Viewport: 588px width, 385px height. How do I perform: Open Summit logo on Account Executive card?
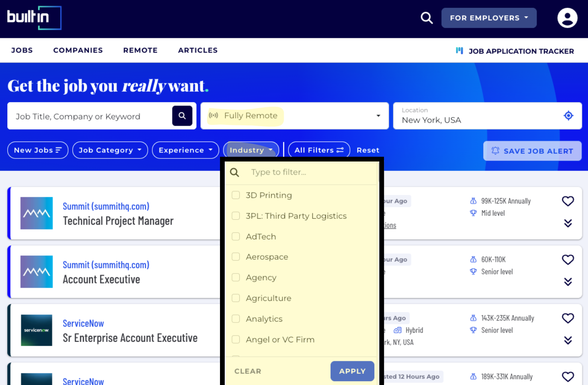(x=37, y=272)
